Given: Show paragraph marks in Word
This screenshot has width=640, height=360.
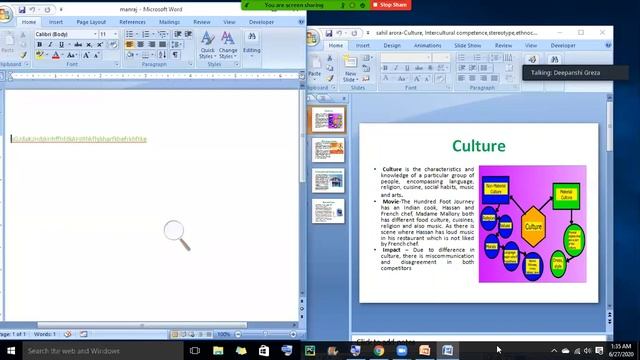Looking at the screenshot, I should (175, 55).
